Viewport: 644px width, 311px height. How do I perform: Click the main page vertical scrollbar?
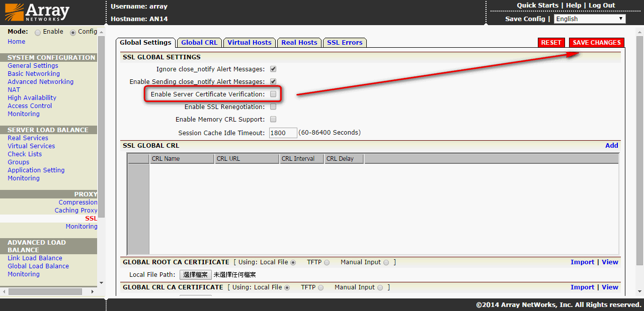pos(639,151)
